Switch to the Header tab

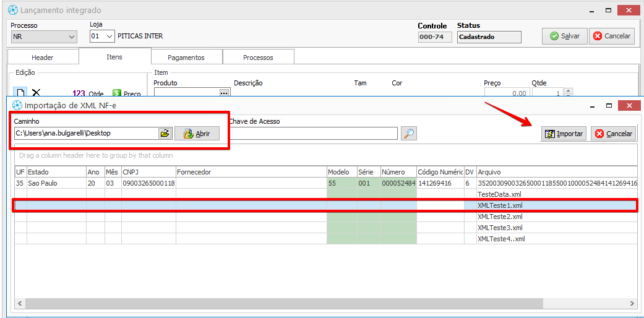click(43, 57)
